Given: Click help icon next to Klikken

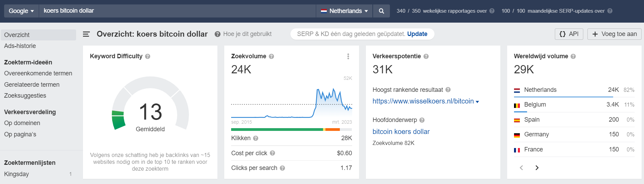Looking at the screenshot, I should (x=255, y=138).
